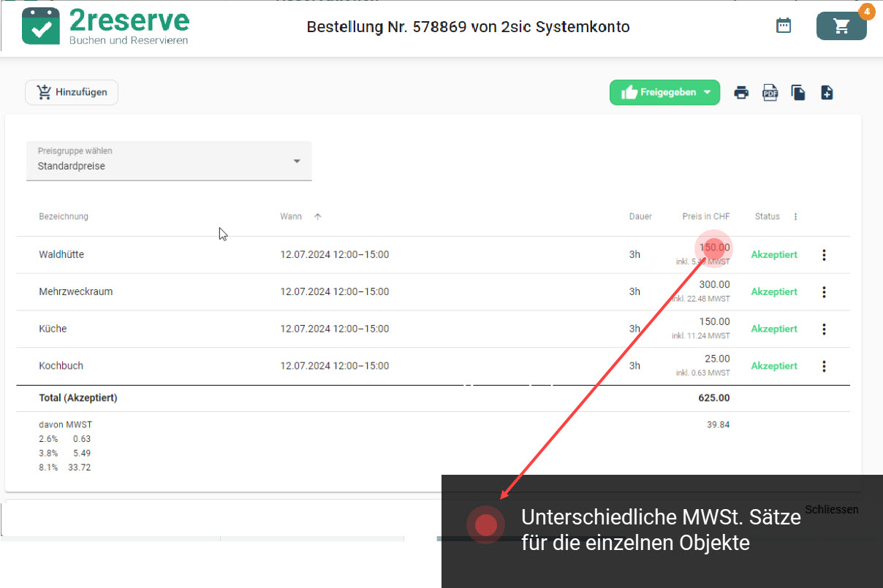The width and height of the screenshot is (883, 588).
Task: Click the copy document icon
Action: pyautogui.click(x=798, y=92)
